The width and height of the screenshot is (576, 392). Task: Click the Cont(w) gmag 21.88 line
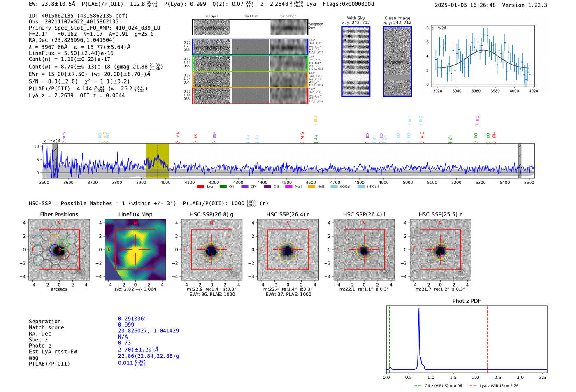(96, 66)
